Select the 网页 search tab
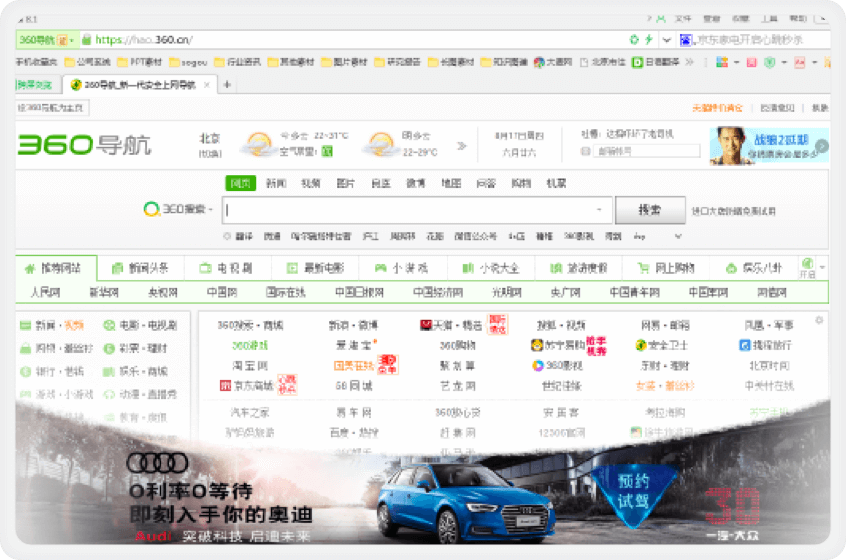846x560 pixels. pyautogui.click(x=240, y=183)
